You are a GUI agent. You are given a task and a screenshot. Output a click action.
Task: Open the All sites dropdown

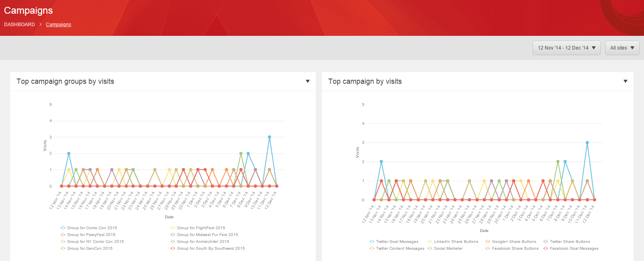(622, 48)
